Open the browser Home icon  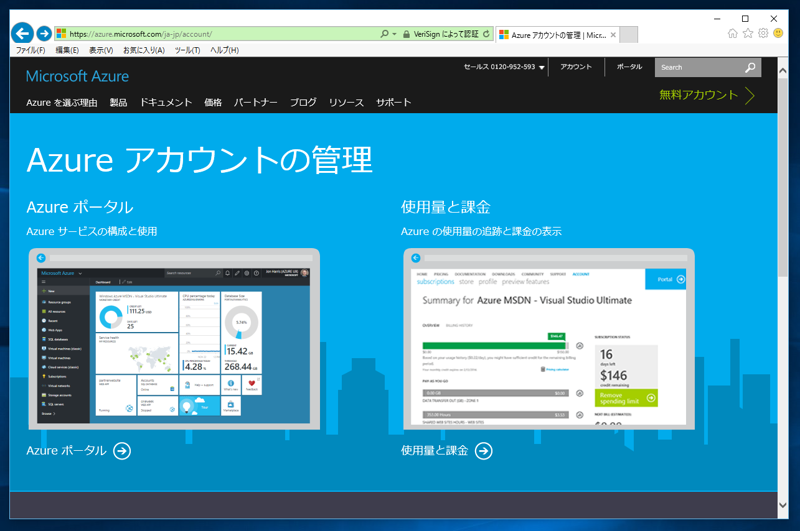point(733,33)
